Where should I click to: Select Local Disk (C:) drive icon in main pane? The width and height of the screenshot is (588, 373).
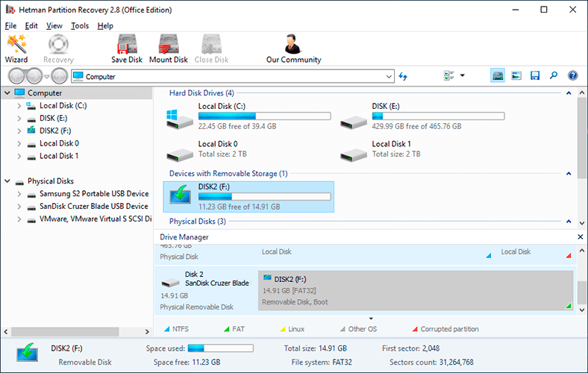click(180, 119)
